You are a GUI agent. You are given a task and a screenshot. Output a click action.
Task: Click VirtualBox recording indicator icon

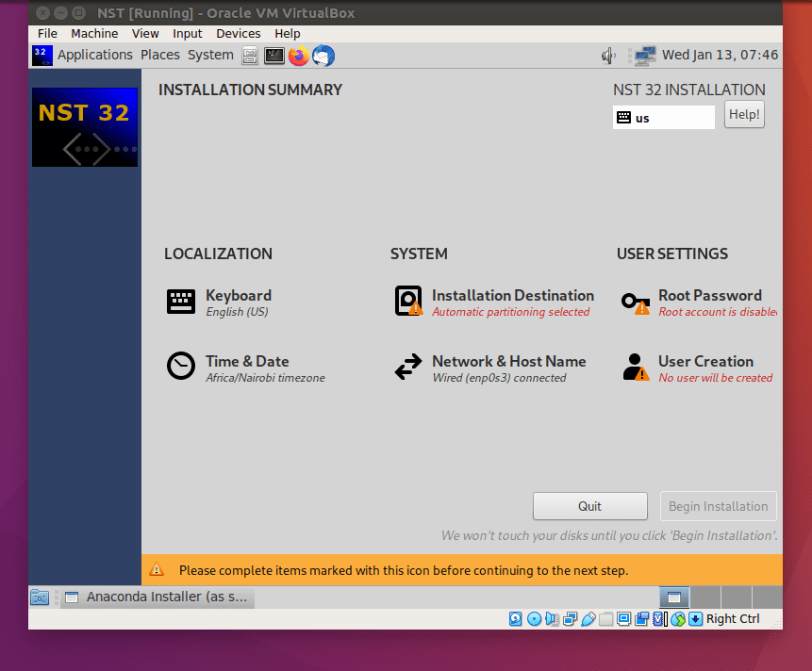pos(641,619)
